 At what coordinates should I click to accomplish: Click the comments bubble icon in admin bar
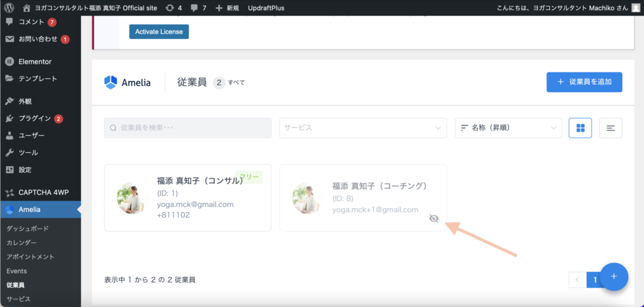(194, 8)
